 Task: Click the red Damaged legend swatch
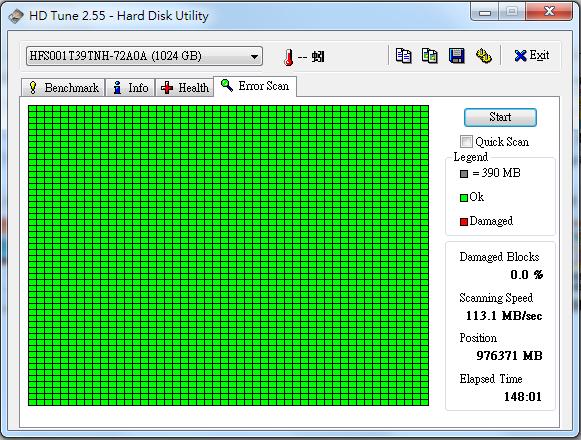464,222
